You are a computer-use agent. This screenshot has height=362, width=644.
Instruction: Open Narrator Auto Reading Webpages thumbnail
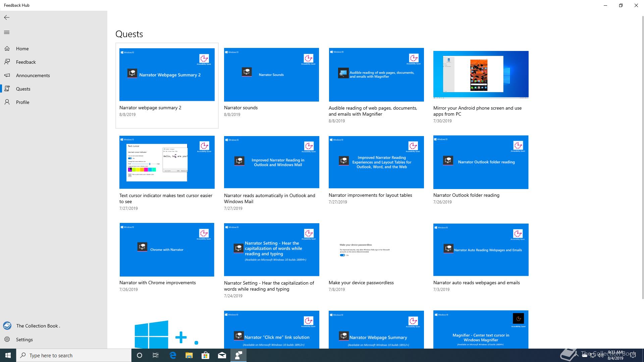coord(481,250)
